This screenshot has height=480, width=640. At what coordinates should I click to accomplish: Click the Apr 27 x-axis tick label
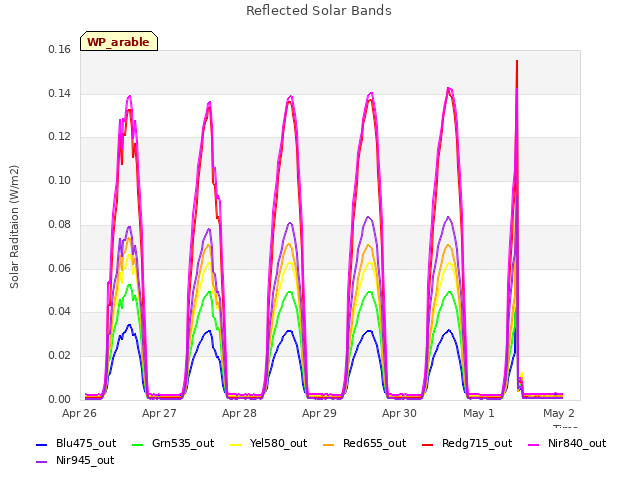coord(159,413)
